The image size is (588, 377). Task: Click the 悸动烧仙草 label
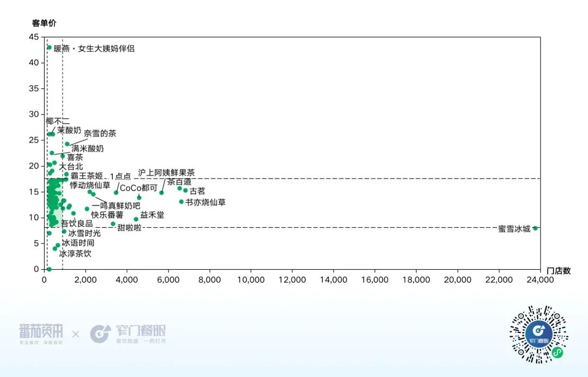(x=90, y=185)
